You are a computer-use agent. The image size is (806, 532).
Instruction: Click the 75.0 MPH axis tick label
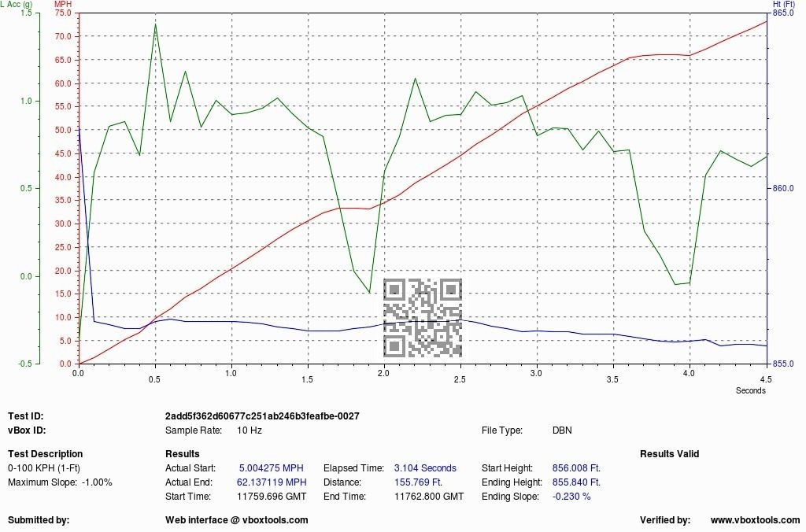point(63,13)
